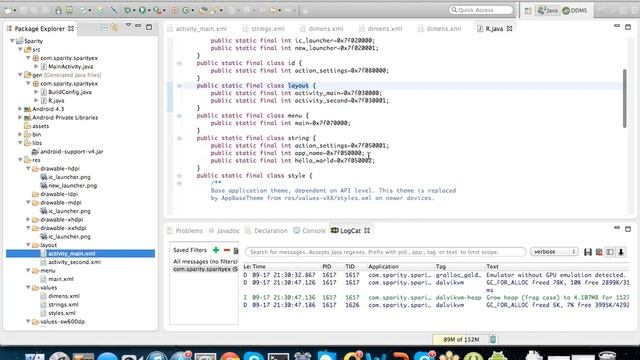Minimize the Package Explorer panel
640x360 pixels.
[x=138, y=26]
